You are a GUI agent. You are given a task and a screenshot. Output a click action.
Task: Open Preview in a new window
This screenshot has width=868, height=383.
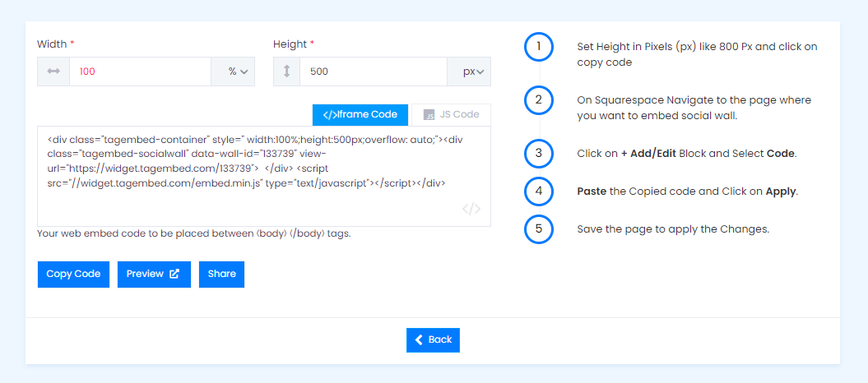154,275
